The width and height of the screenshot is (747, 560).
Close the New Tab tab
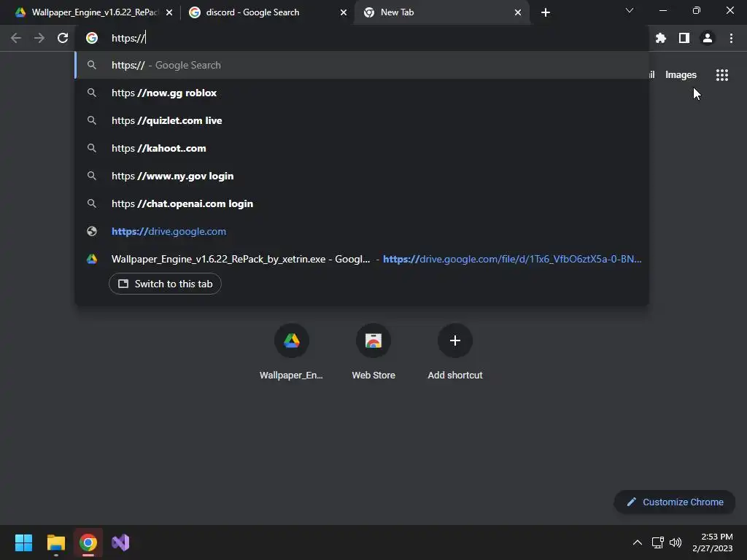(x=518, y=12)
